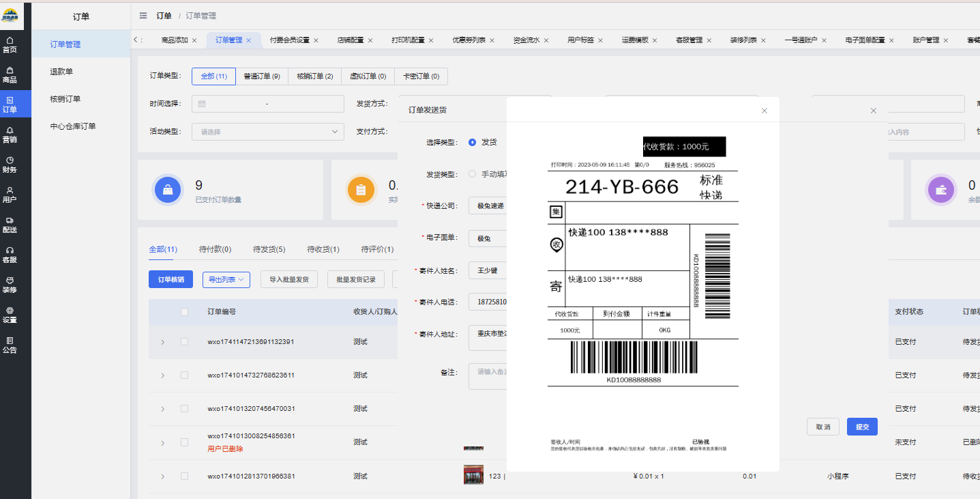The image size is (980, 499).
Task: Close the 打印机配置 tab
Action: tap(431, 40)
